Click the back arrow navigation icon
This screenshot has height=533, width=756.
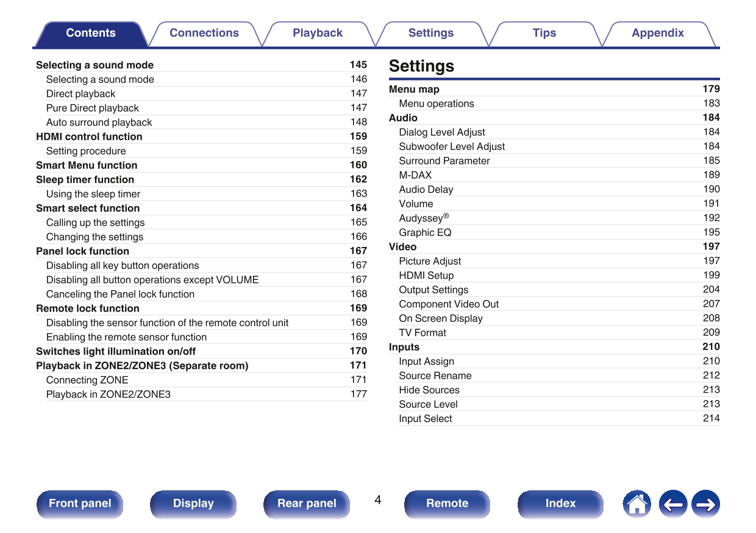click(x=673, y=504)
